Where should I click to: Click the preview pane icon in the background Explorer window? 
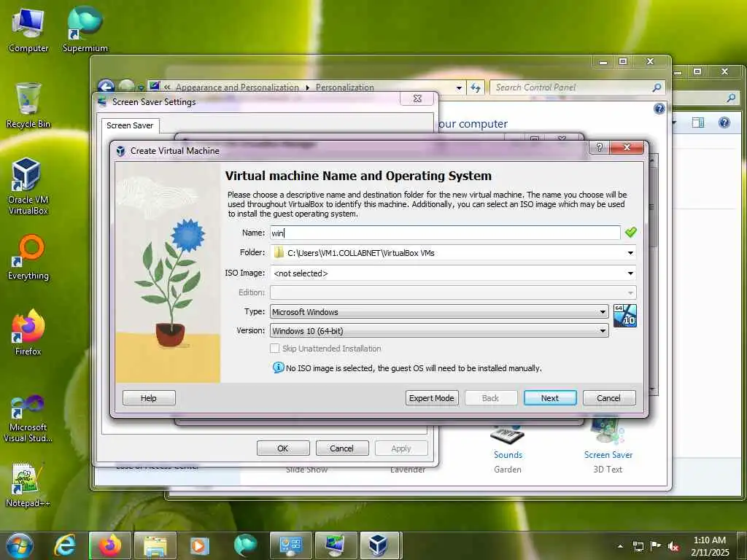[698, 122]
